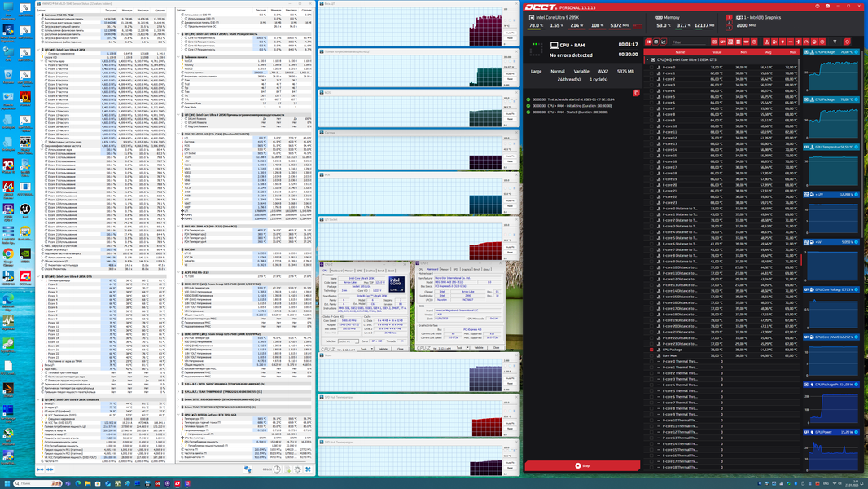The width and height of the screenshot is (868, 489).
Task: Switch OCCT monitoring to table-only view icon
Action: click(x=656, y=42)
